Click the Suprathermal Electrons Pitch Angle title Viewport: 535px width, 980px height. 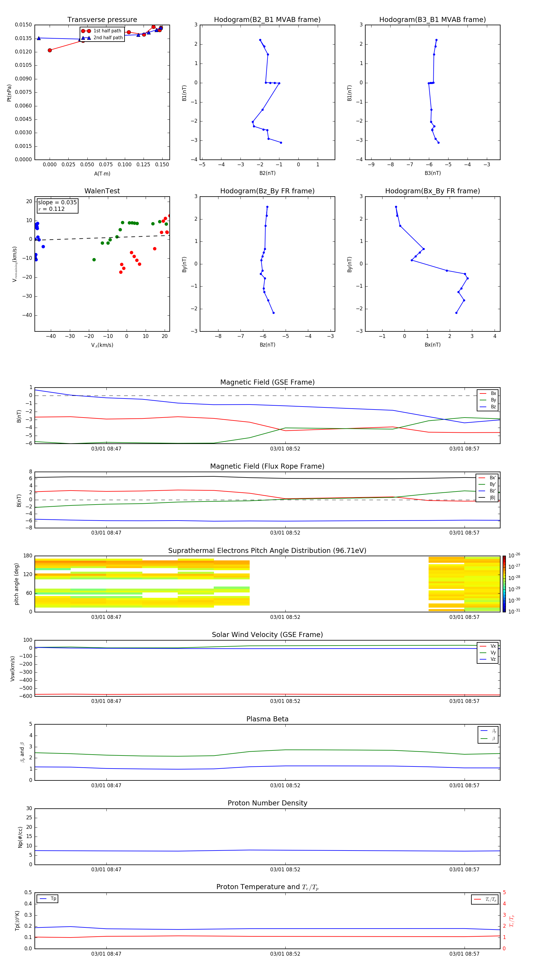267,551
